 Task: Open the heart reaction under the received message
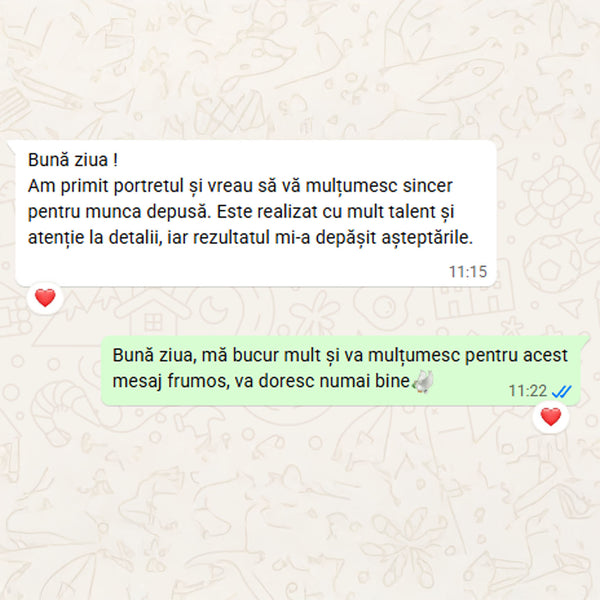pos(45,298)
